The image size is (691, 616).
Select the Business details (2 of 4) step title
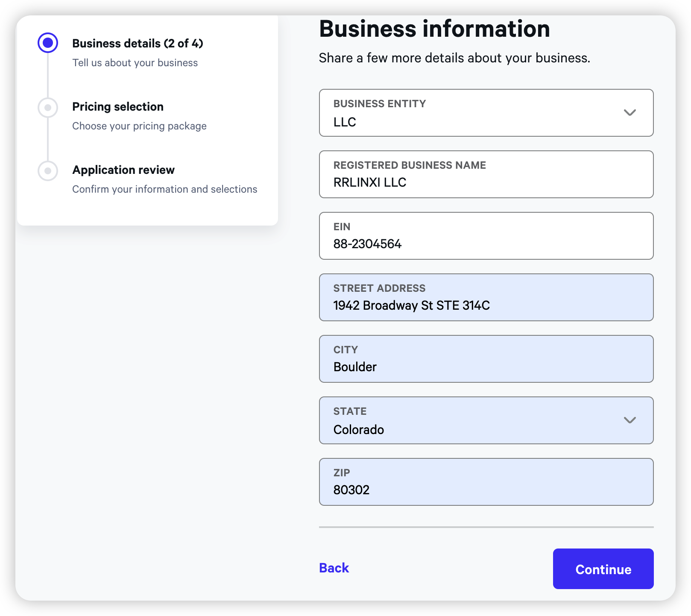tap(138, 44)
